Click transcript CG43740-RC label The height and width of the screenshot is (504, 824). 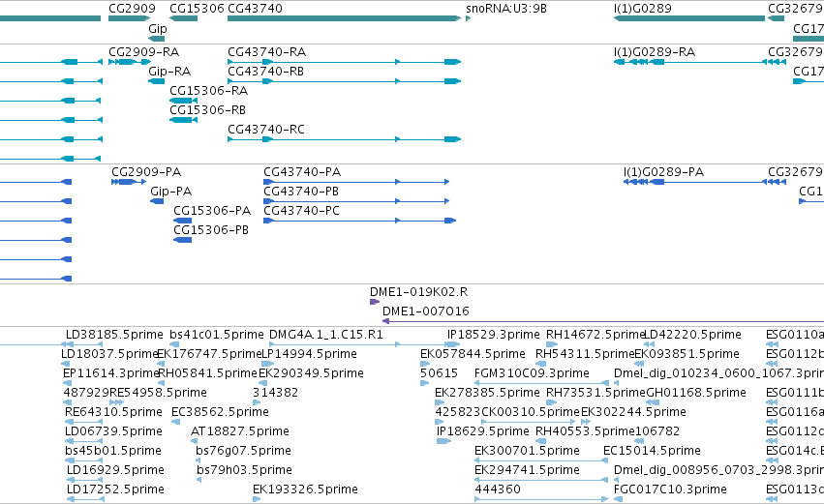click(266, 130)
